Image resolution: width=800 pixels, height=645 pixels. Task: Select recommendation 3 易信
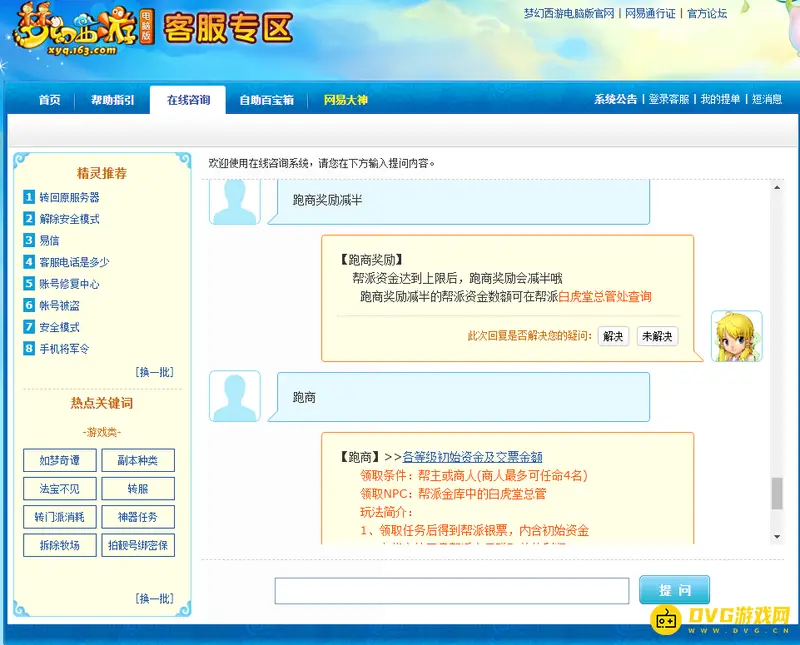[49, 240]
